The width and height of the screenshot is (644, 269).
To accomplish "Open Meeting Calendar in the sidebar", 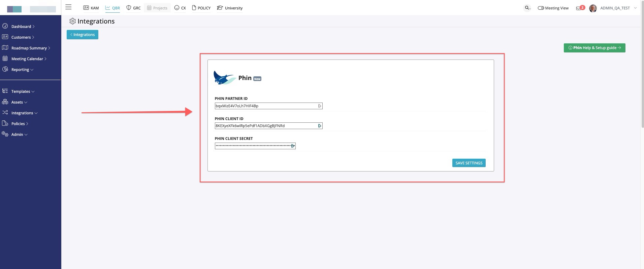I will coord(27,59).
